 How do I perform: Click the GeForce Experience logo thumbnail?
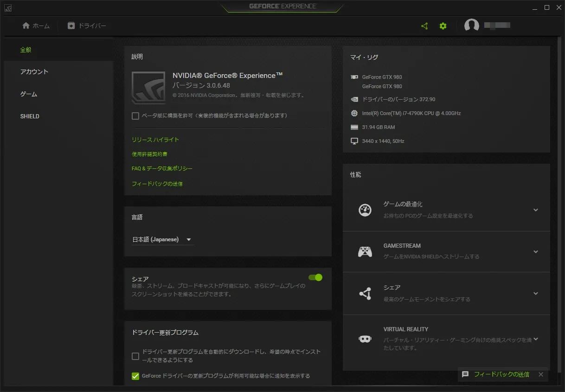tap(148, 88)
